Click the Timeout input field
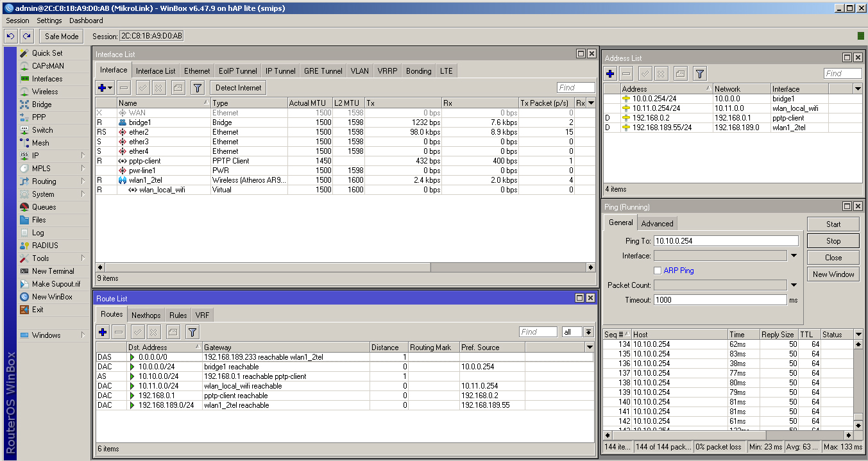Viewport: 868px width, 461px height. point(720,300)
